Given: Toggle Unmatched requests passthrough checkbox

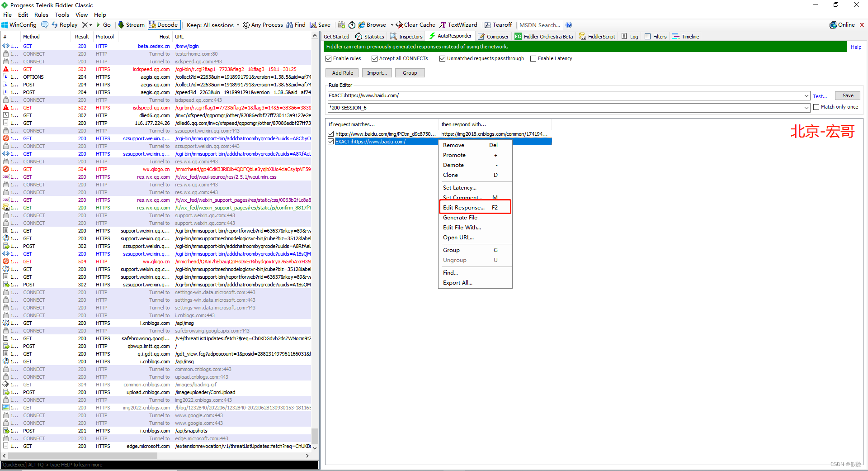Looking at the screenshot, I should pos(443,58).
